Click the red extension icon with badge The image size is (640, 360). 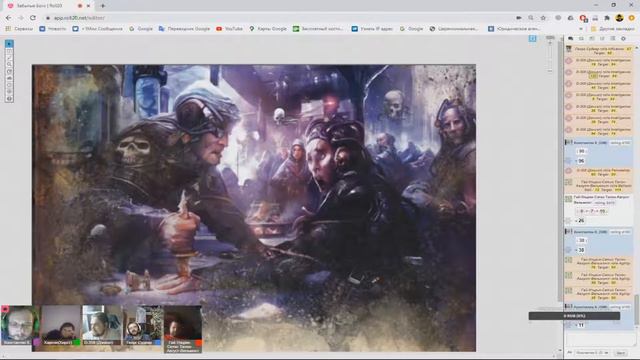coord(583,18)
